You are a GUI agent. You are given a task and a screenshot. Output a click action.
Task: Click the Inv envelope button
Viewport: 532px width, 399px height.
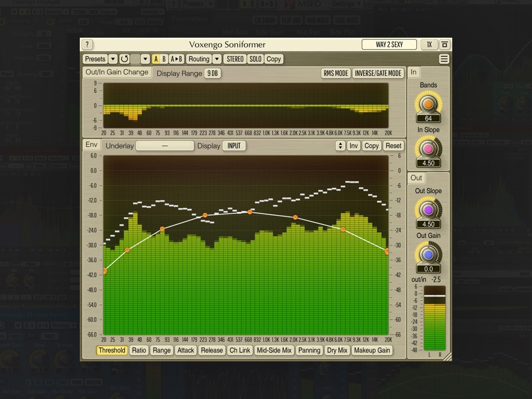click(x=354, y=146)
